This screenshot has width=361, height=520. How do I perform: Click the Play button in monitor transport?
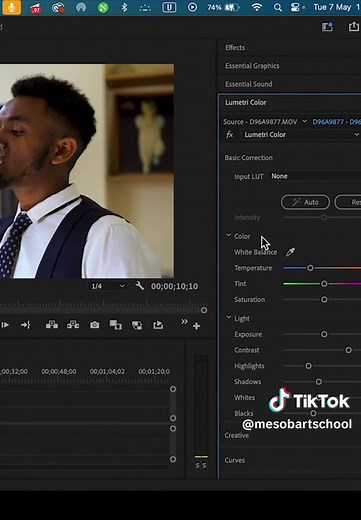pyautogui.click(x=5, y=325)
